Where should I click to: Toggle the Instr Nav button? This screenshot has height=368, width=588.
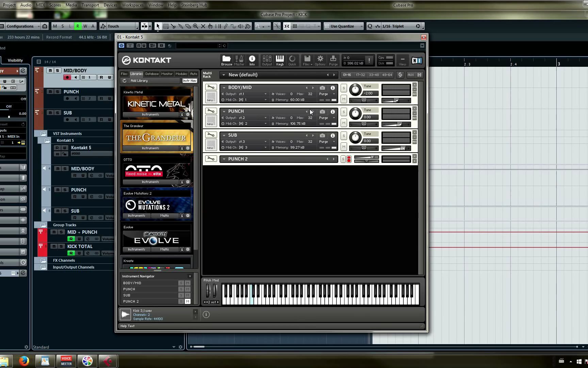coord(190,81)
